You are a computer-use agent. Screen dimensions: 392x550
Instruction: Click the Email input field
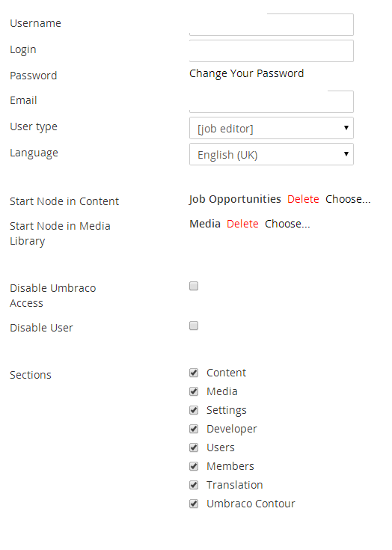(272, 102)
